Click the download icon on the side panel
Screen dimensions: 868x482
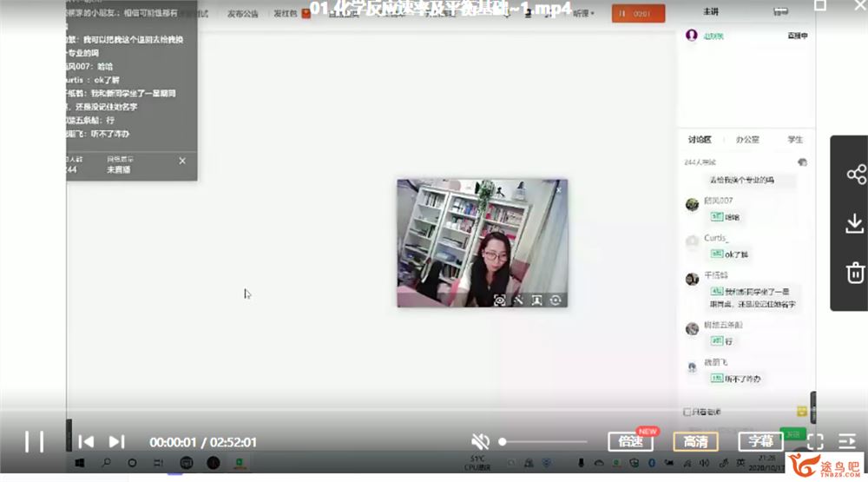click(855, 223)
